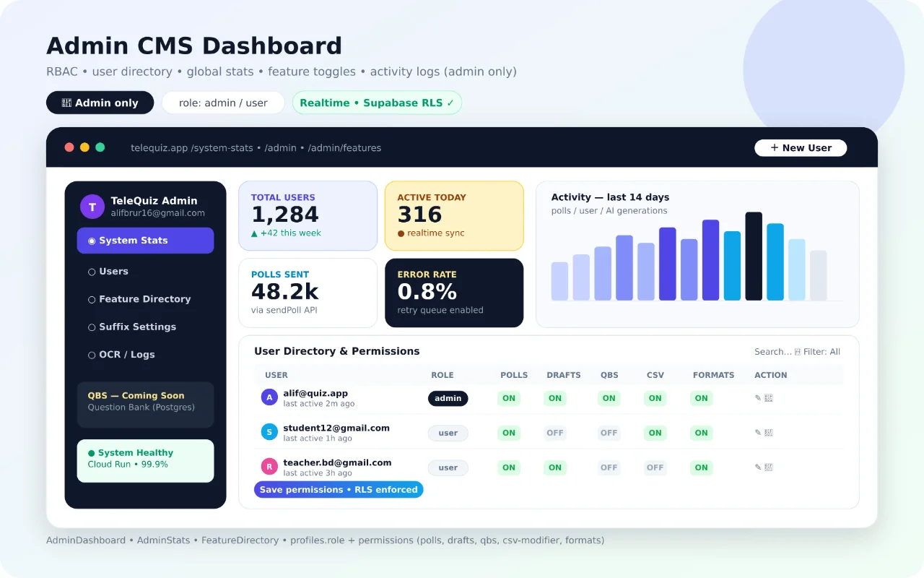This screenshot has height=578, width=924.
Task: Click the role: admin / user pill
Action: (223, 103)
